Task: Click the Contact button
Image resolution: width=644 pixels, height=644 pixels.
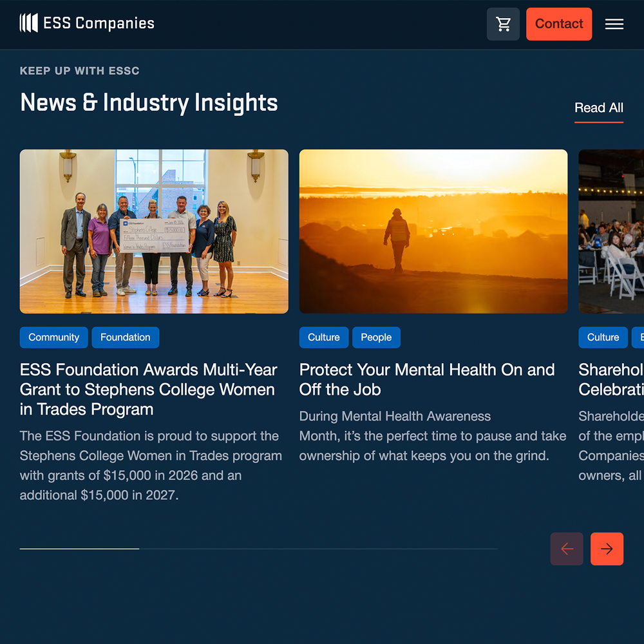Action: tap(558, 24)
